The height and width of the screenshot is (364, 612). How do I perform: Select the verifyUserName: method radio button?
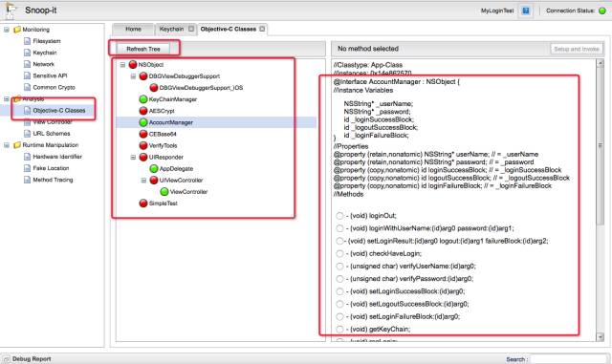click(339, 267)
